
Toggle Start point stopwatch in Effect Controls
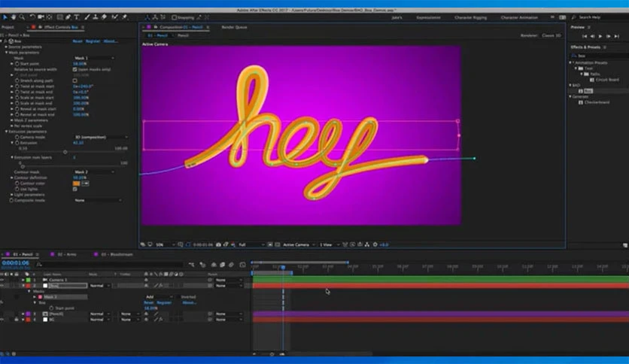[x=17, y=64]
